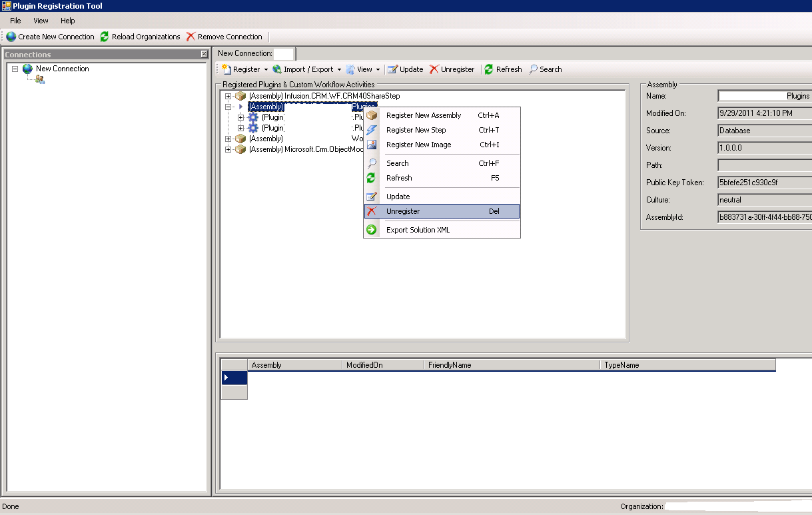Click the Remove Connection red X icon

click(x=191, y=37)
